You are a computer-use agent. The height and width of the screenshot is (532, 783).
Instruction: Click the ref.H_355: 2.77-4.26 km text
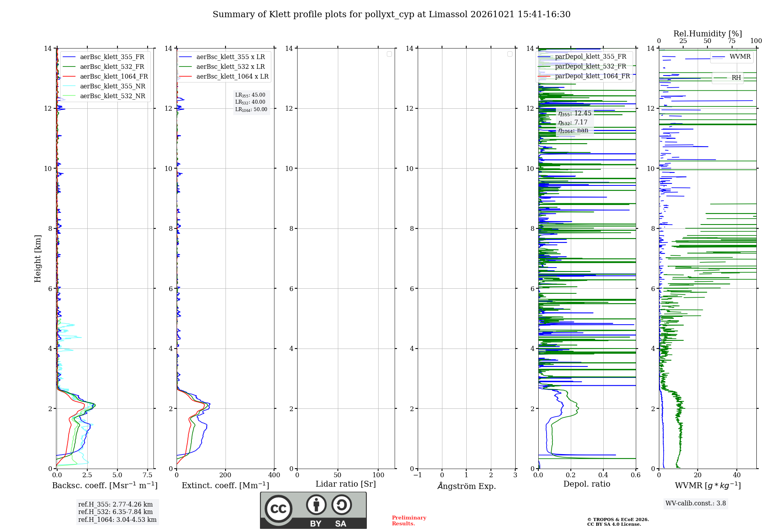click(x=115, y=505)
